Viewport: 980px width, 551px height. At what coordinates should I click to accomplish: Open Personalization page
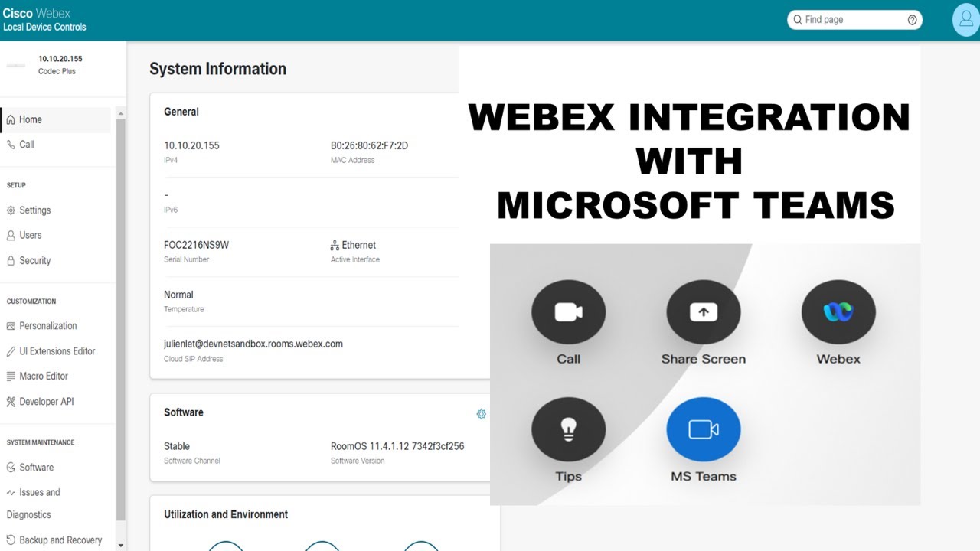tap(56, 326)
